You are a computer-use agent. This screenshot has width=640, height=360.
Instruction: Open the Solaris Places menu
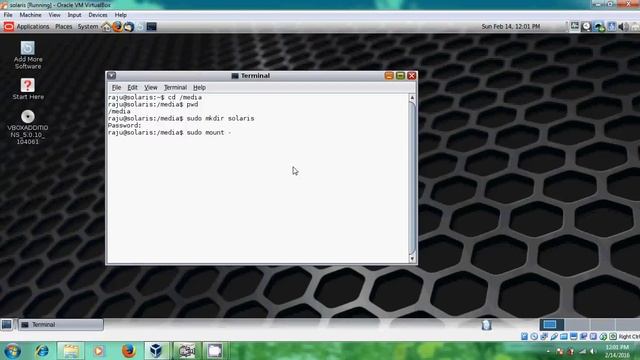click(64, 27)
